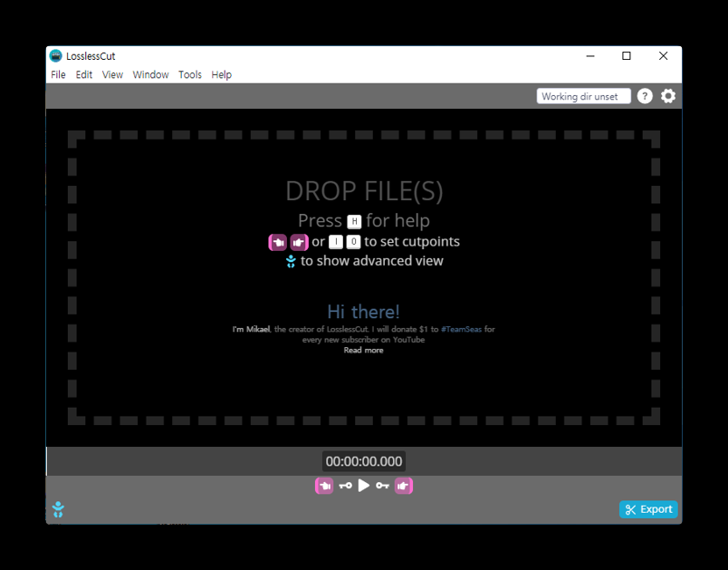The image size is (728, 570).
Task: Set cut end with right hand icon in controls
Action: (x=404, y=486)
